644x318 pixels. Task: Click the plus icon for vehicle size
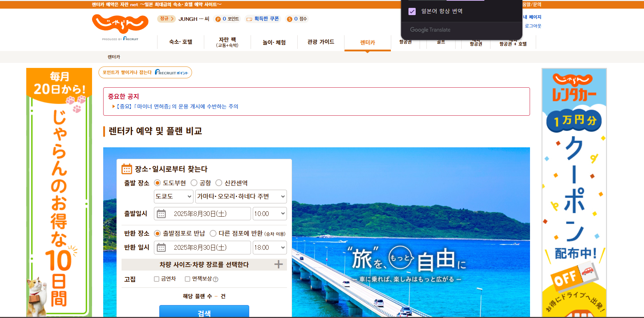(278, 264)
